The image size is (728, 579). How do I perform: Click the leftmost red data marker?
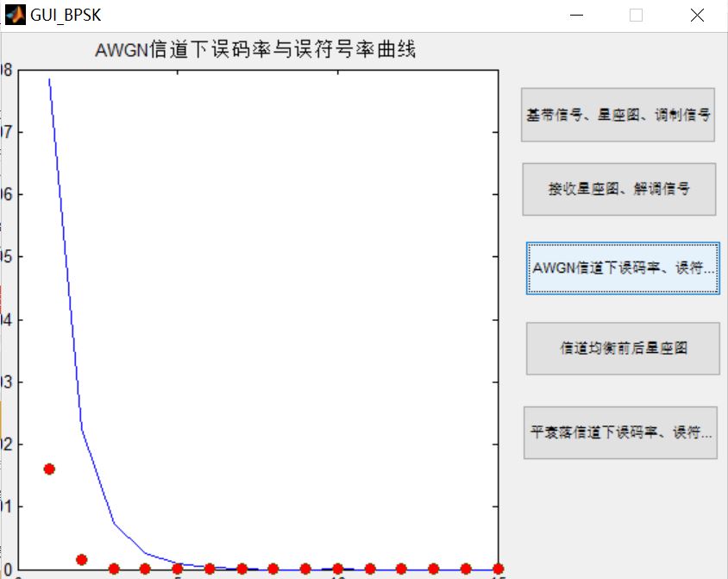coord(48,469)
